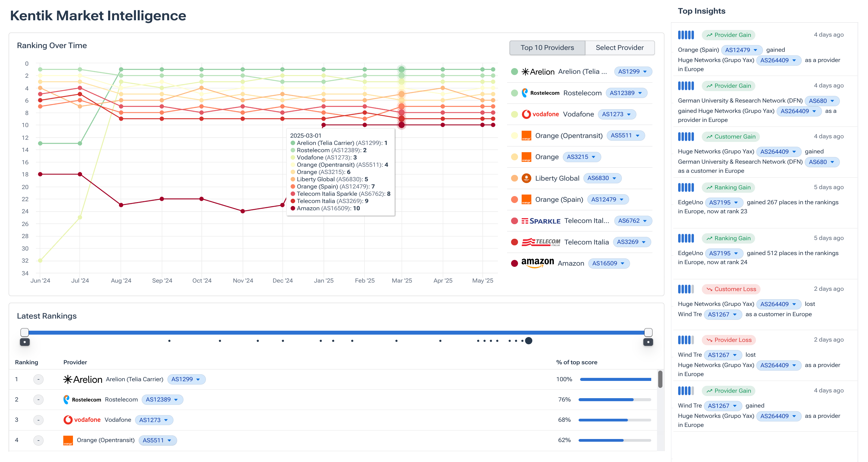Click the Telecom Italia logo in legend
This screenshot has height=462, width=868.
(x=540, y=242)
